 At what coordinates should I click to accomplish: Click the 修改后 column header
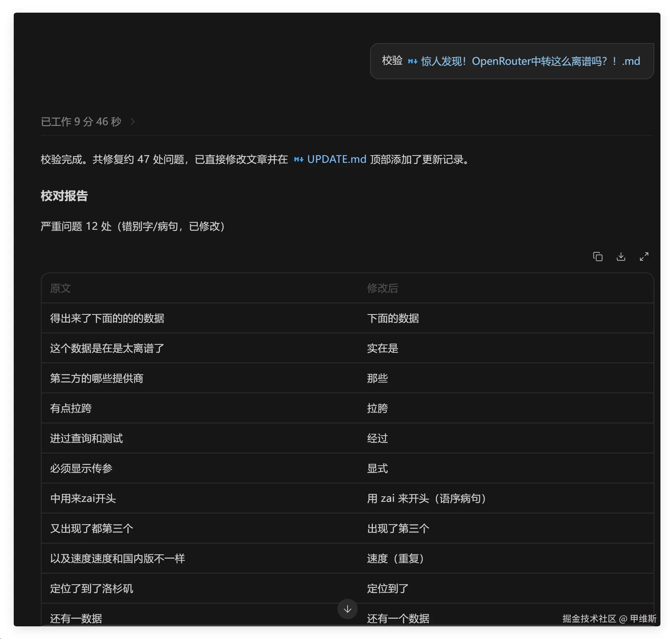click(383, 288)
